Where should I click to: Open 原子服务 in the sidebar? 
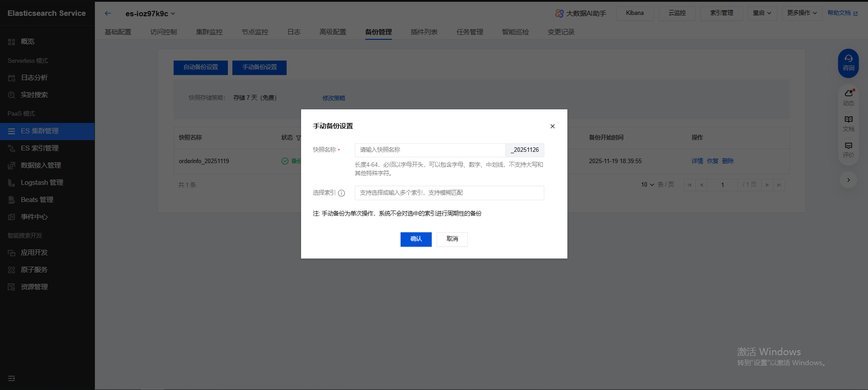point(47,270)
